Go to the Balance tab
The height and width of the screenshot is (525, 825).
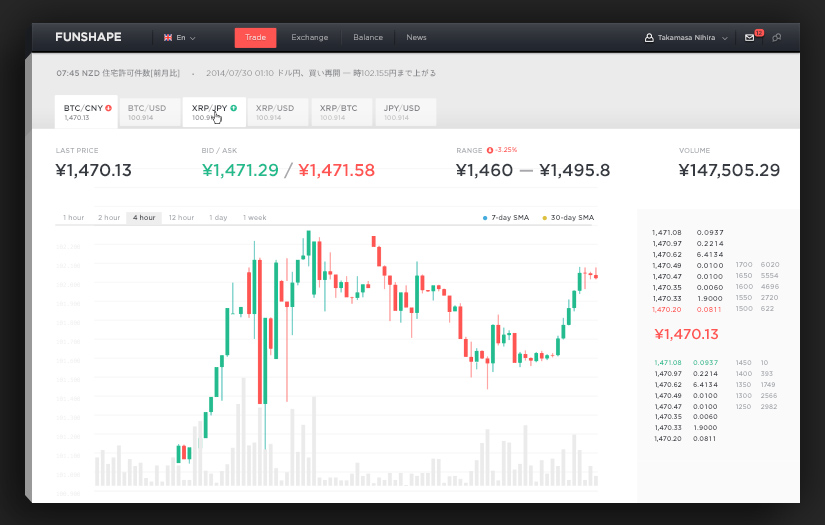pyautogui.click(x=368, y=37)
